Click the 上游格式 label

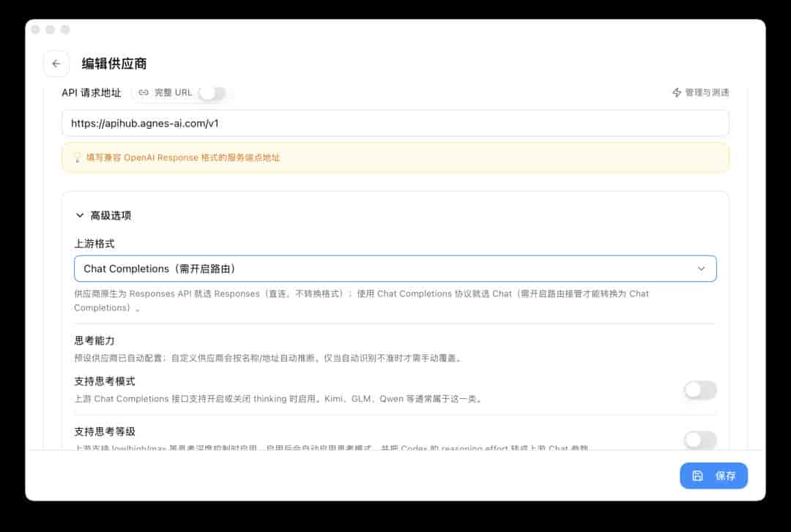click(x=94, y=244)
